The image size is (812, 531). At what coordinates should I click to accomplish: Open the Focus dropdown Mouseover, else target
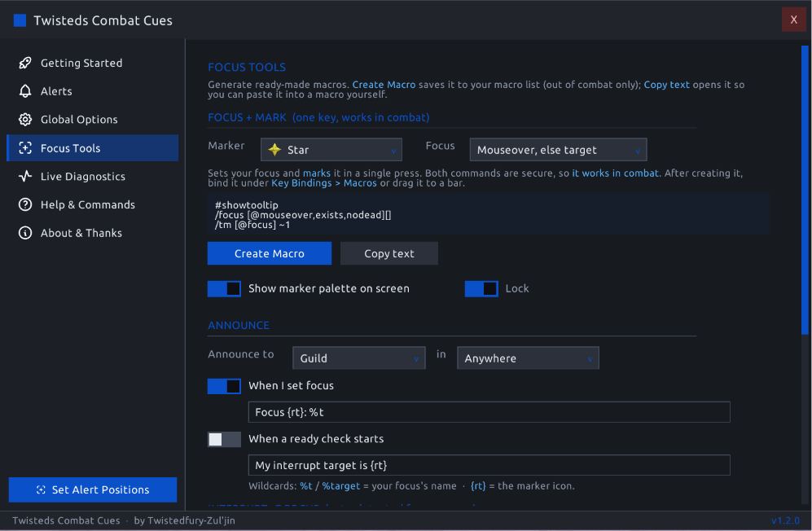click(x=558, y=150)
